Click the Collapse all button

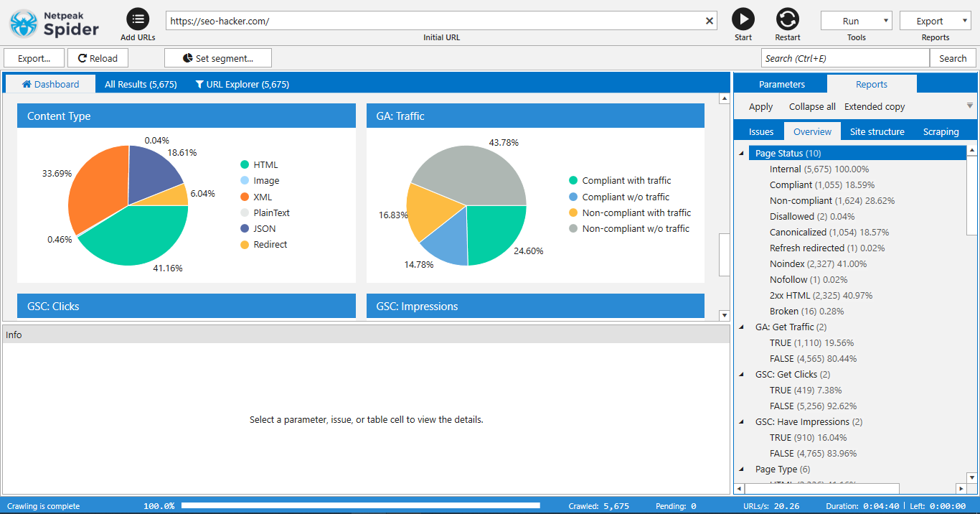click(x=812, y=106)
